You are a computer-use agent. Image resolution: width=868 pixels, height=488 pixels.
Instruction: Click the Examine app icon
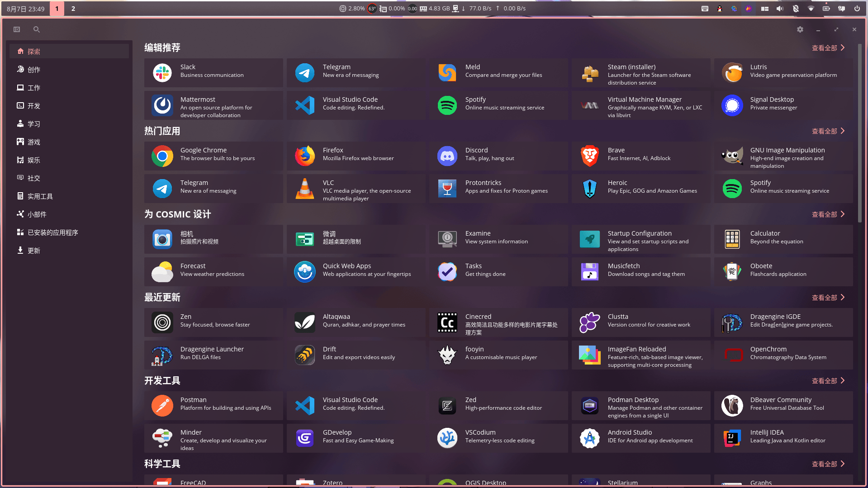coord(447,239)
